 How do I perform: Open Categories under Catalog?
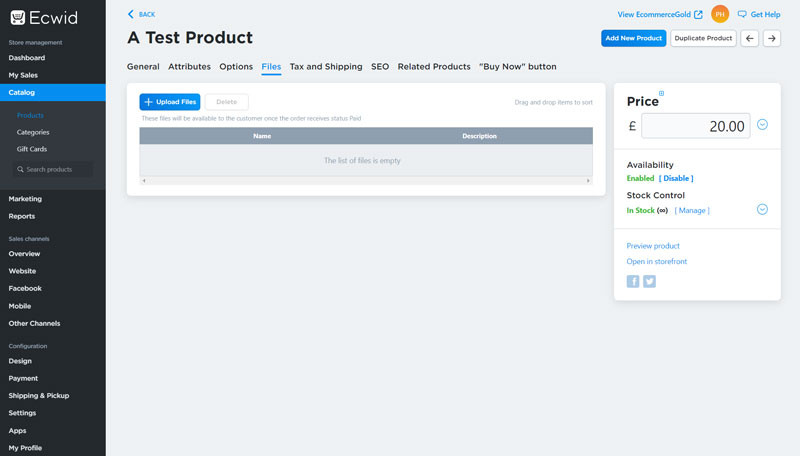click(x=33, y=132)
